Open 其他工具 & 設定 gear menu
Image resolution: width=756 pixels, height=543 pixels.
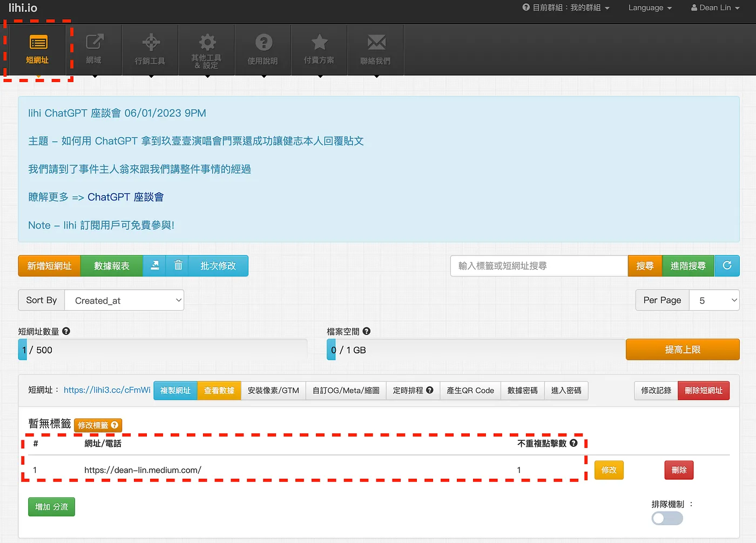206,50
